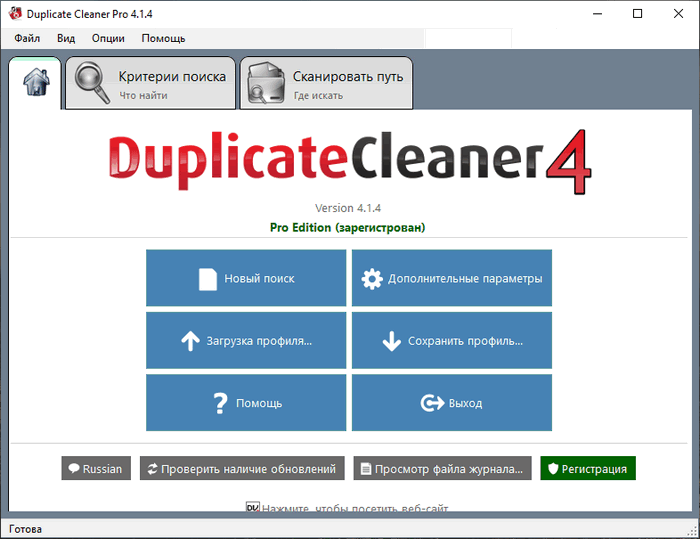The width and height of the screenshot is (700, 539).
Task: Minimize the Duplicate Cleaner window
Action: (x=597, y=14)
